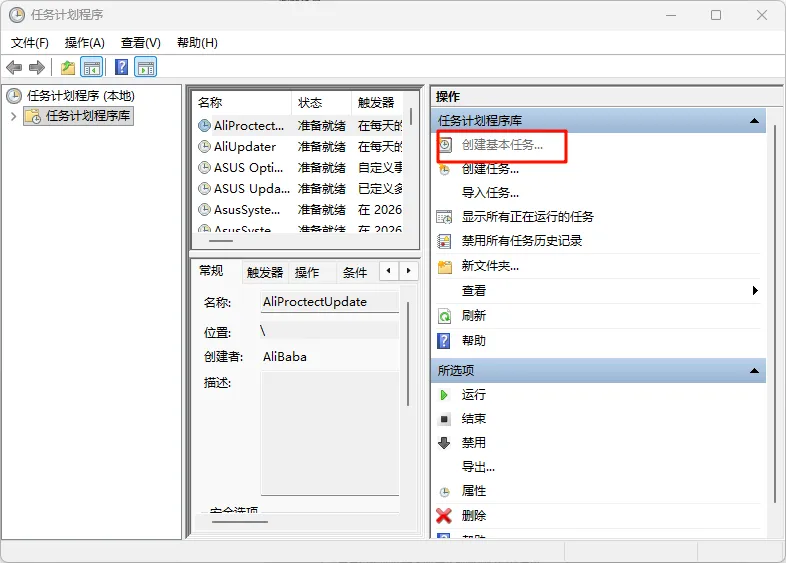Click the green 运行 play icon
This screenshot has height=563, width=786.
(x=444, y=395)
